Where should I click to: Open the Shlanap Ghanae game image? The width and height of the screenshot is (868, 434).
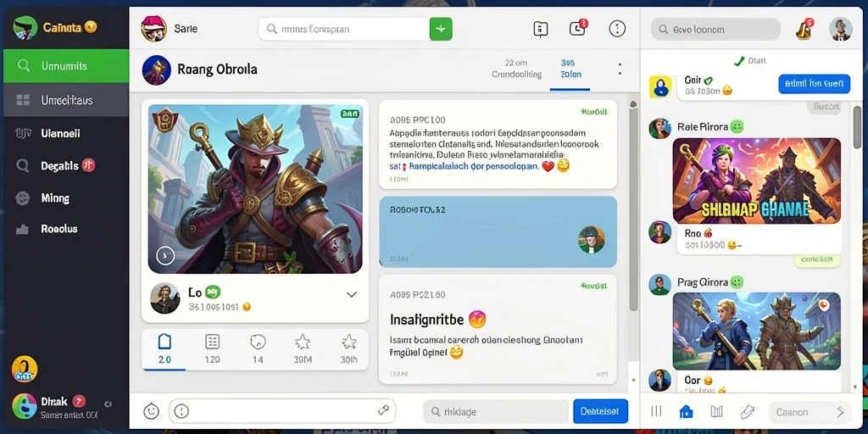[x=756, y=181]
